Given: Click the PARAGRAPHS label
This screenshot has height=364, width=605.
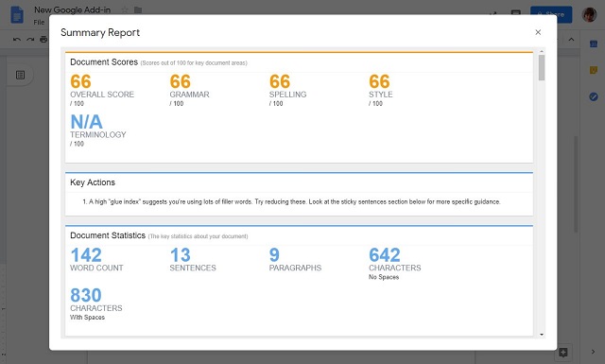Looking at the screenshot, I should coord(295,268).
